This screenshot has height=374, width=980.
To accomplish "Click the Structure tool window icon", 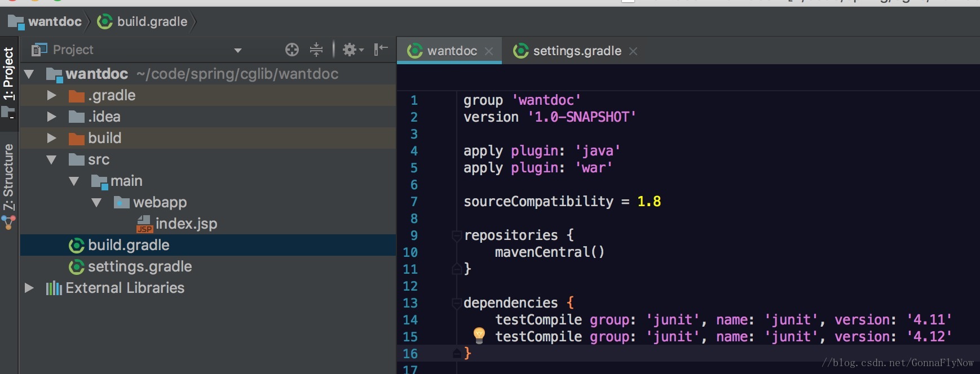I will [x=8, y=222].
